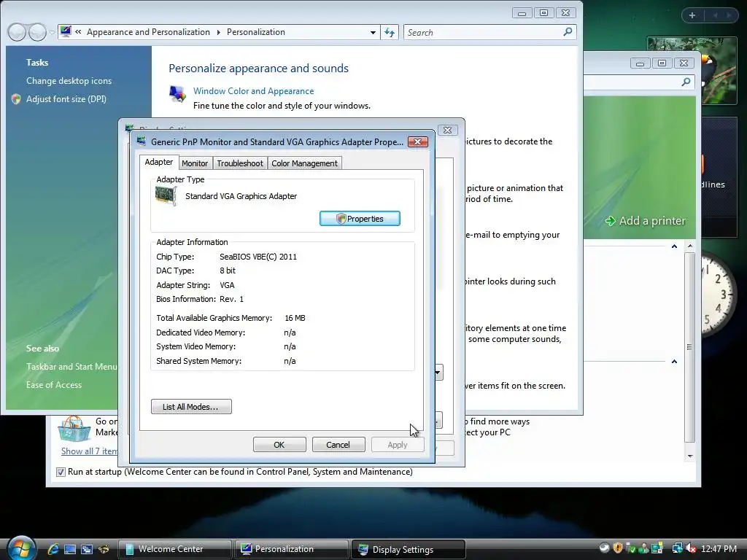Click the Apply button
Viewport: 747px width, 560px height.
click(x=398, y=445)
